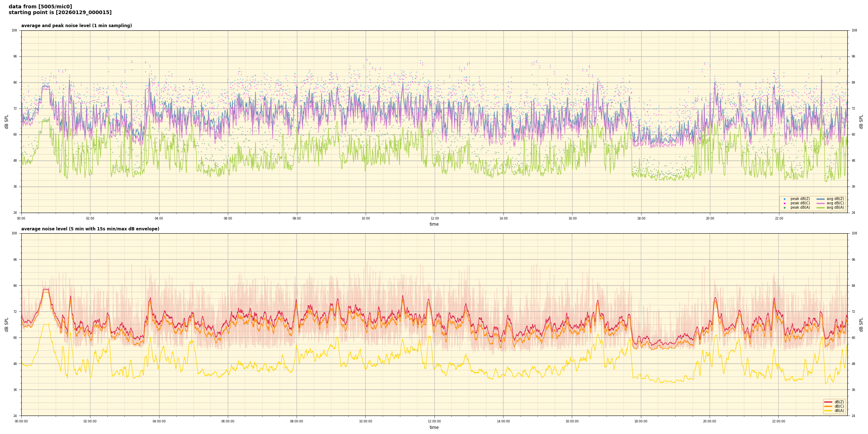Select avg dB(Z) legend line swatch

pyautogui.click(x=821, y=199)
